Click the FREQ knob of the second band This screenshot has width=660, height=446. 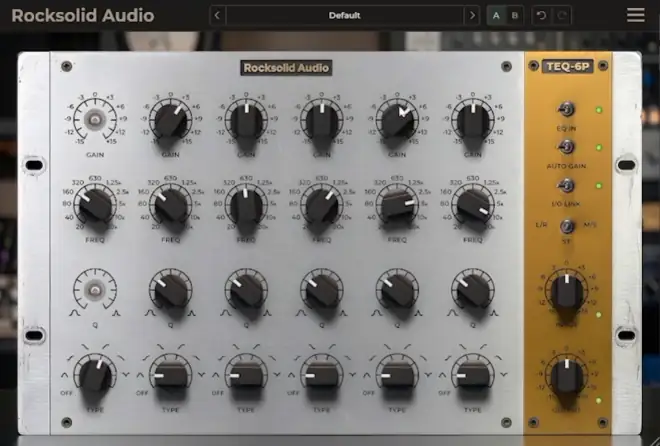[170, 206]
